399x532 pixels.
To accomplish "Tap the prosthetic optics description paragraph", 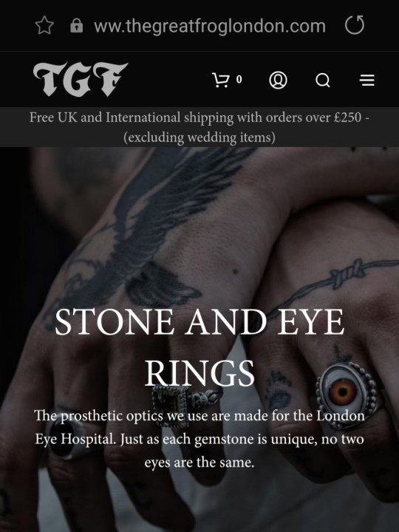I will click(199, 439).
